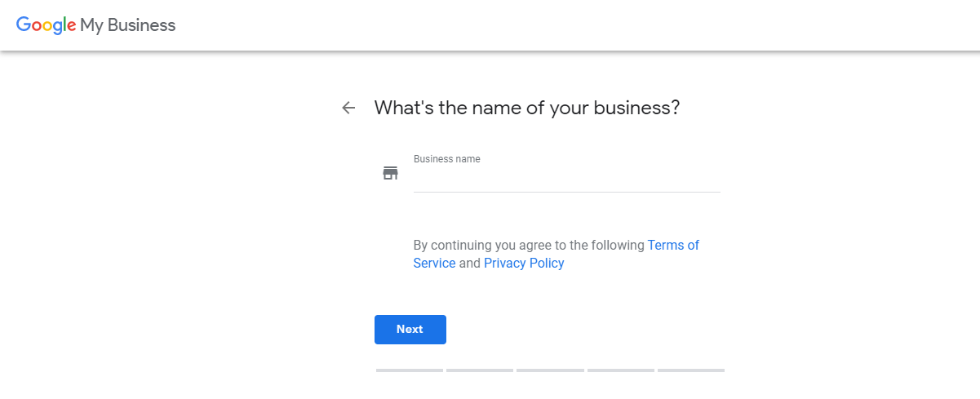The image size is (980, 399).
Task: Open the Privacy Policy link
Action: tap(524, 263)
